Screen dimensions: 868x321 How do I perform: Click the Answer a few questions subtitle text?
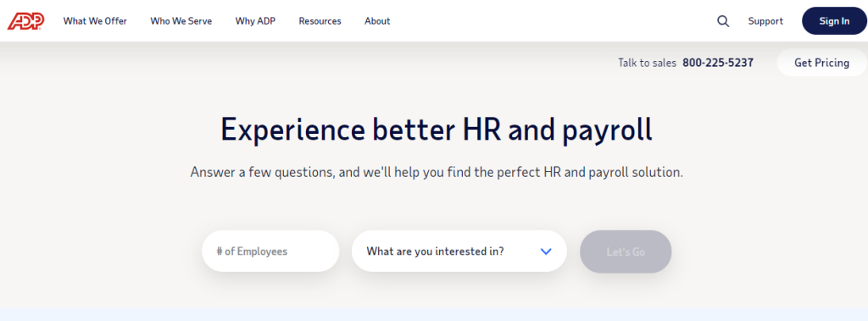437,172
